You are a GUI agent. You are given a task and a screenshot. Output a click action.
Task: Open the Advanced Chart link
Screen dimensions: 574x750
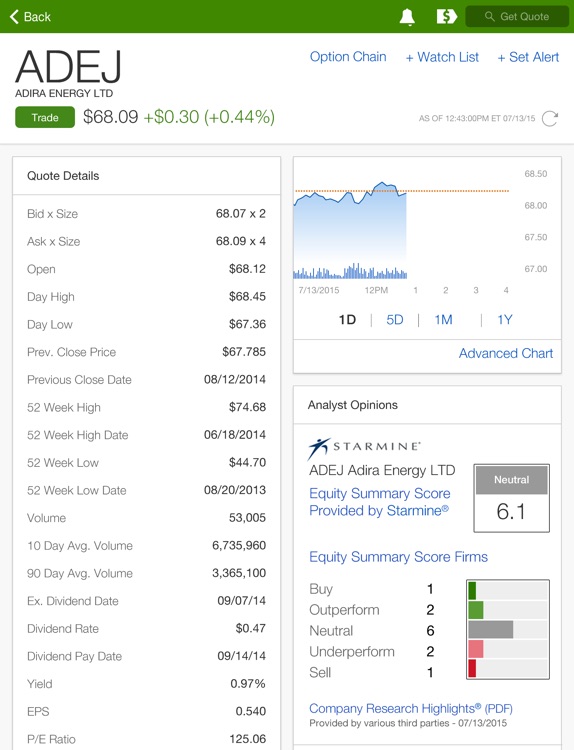tap(506, 353)
